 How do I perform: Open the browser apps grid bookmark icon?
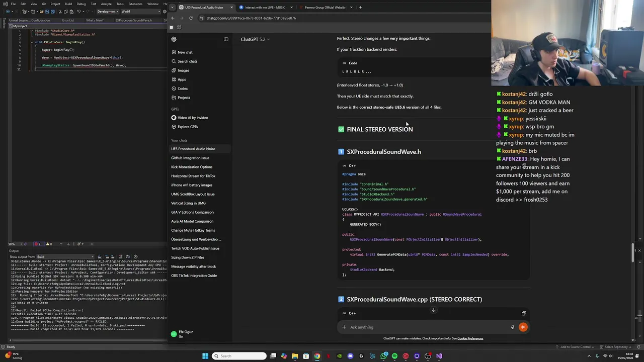[x=179, y=28]
